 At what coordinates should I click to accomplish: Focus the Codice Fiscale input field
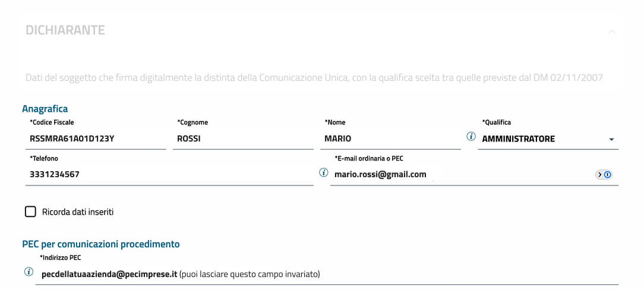pyautogui.click(x=95, y=139)
